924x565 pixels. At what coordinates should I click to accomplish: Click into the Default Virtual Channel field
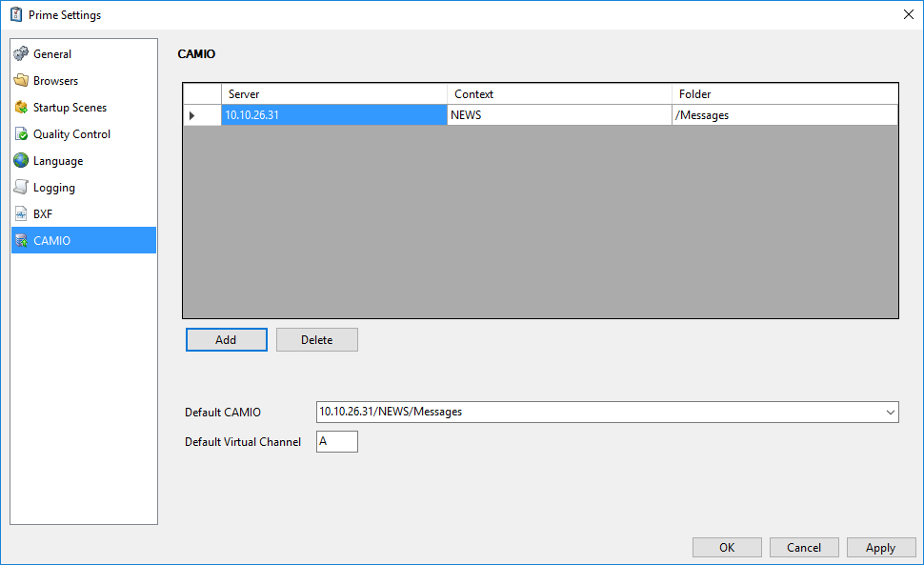[337, 441]
